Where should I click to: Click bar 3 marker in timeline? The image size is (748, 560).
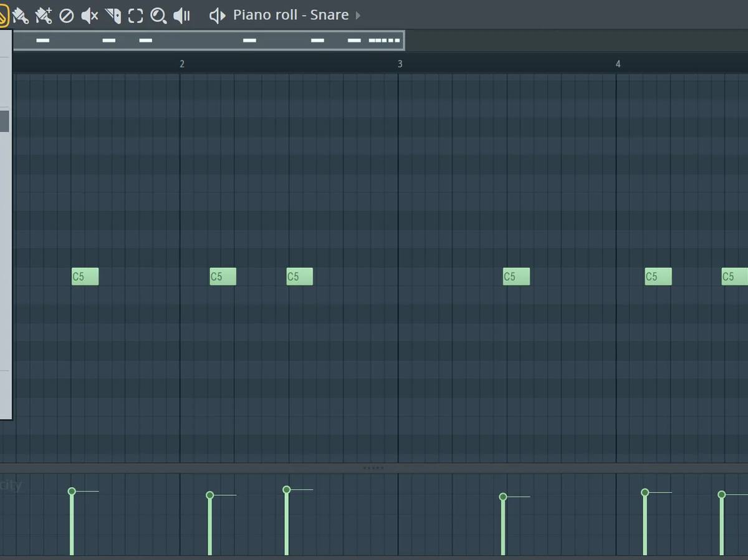coord(400,64)
